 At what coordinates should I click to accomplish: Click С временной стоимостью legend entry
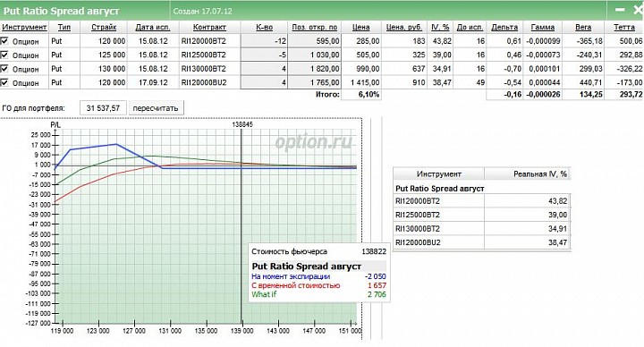[x=296, y=285]
